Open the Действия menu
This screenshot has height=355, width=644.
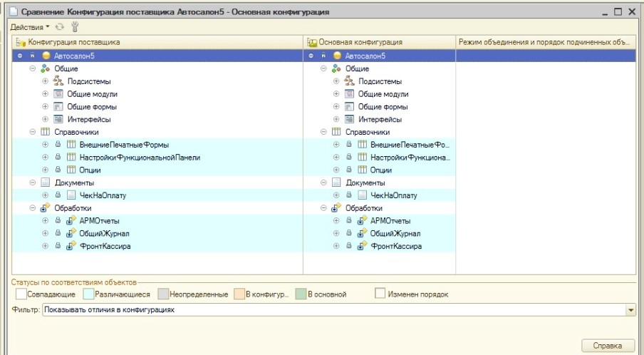coord(29,27)
